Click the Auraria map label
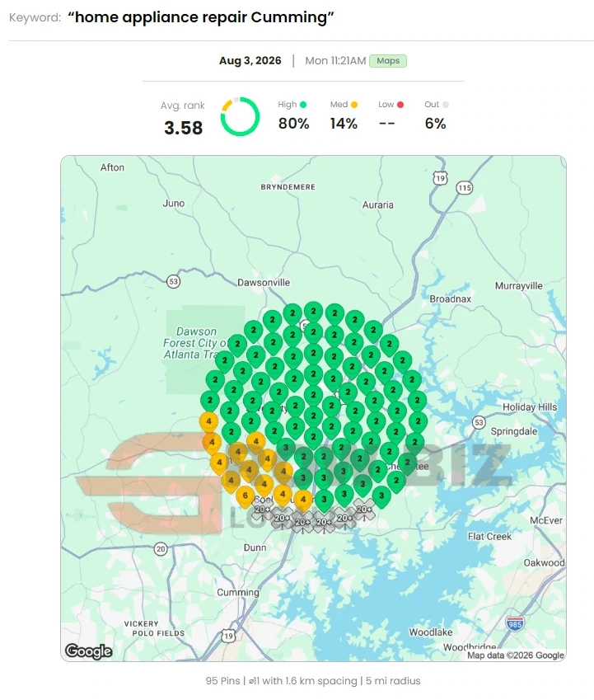The height and width of the screenshot is (700, 594). coord(377,205)
